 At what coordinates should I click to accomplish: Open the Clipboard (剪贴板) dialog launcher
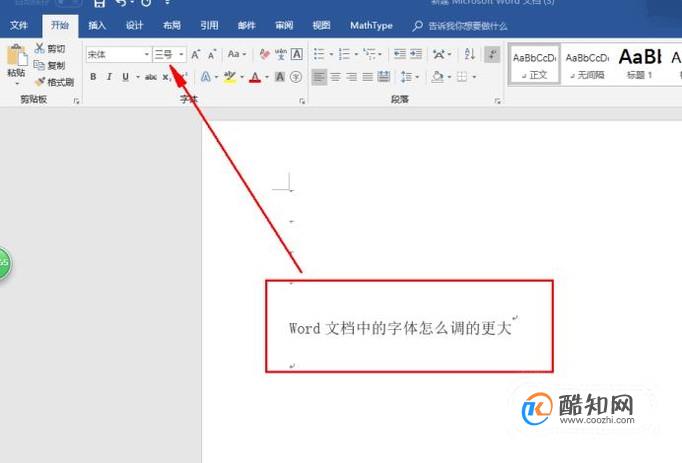click(x=76, y=101)
